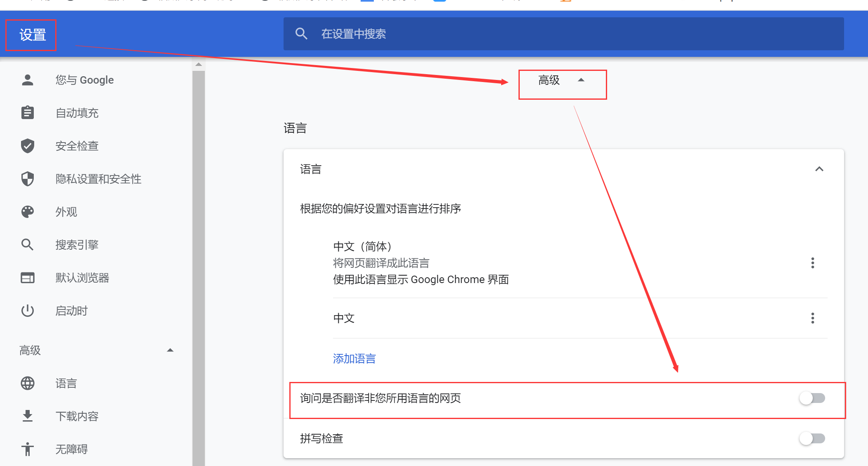Open more options for 中文 language row
Screen dimensions: 868x466
(812, 318)
